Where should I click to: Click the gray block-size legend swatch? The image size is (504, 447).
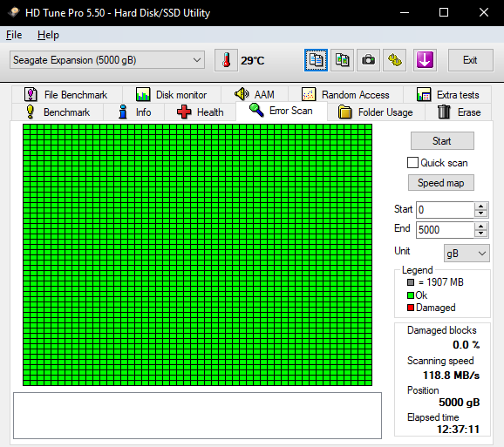(411, 282)
